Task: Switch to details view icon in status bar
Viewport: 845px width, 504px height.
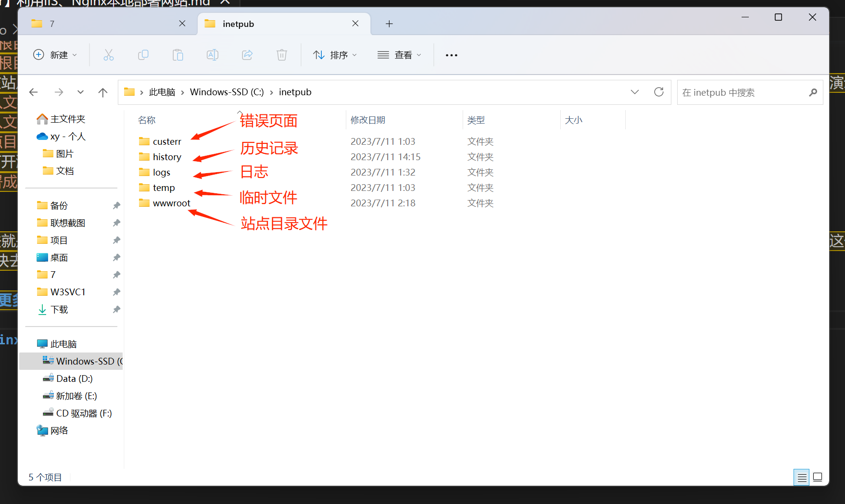Action: (x=802, y=478)
